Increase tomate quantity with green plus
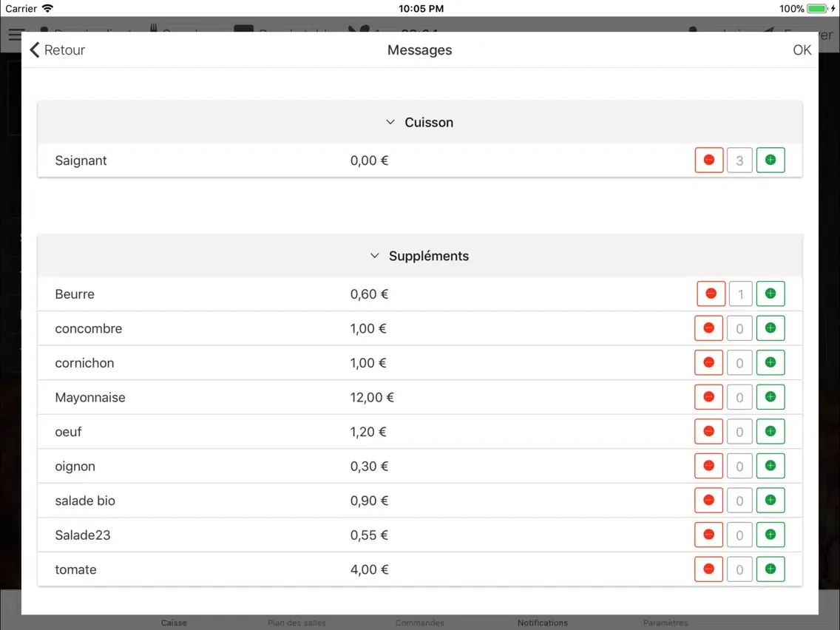This screenshot has height=630, width=840. pyautogui.click(x=770, y=569)
